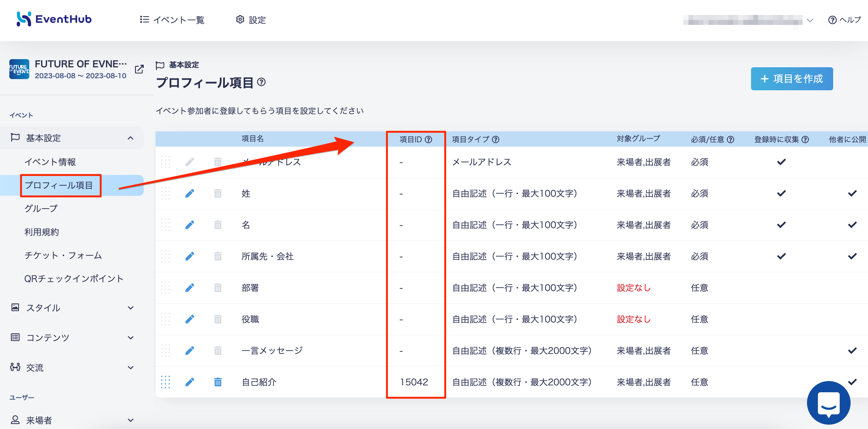Click the drag handle of 自己紹介 row
Image resolution: width=868 pixels, height=429 pixels.
pyautogui.click(x=166, y=382)
